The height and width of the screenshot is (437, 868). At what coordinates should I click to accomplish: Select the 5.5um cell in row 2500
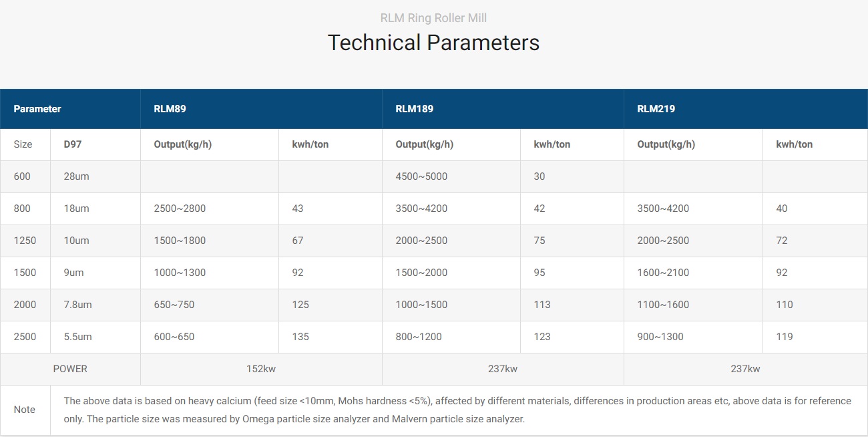click(95, 337)
